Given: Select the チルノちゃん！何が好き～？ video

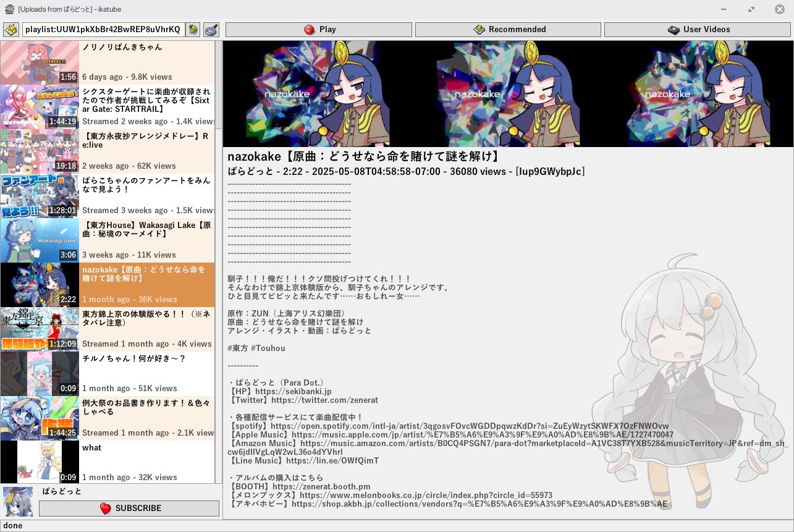Looking at the screenshot, I should (x=108, y=374).
